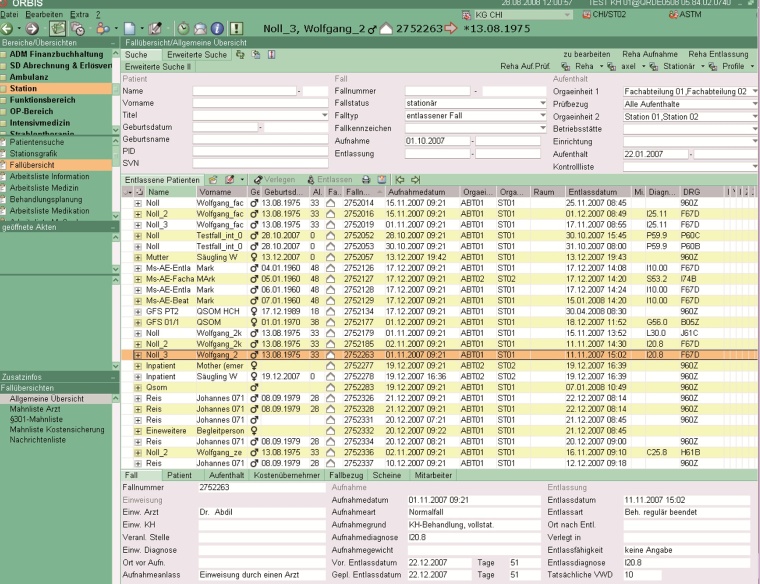This screenshot has height=584, width=760.
Task: Expand the GFS PT2 patient row
Action: tap(139, 313)
